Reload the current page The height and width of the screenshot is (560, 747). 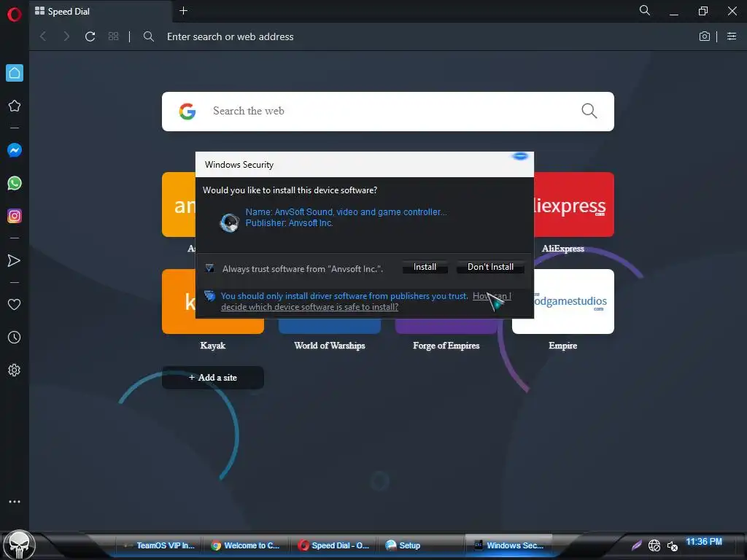click(x=90, y=36)
